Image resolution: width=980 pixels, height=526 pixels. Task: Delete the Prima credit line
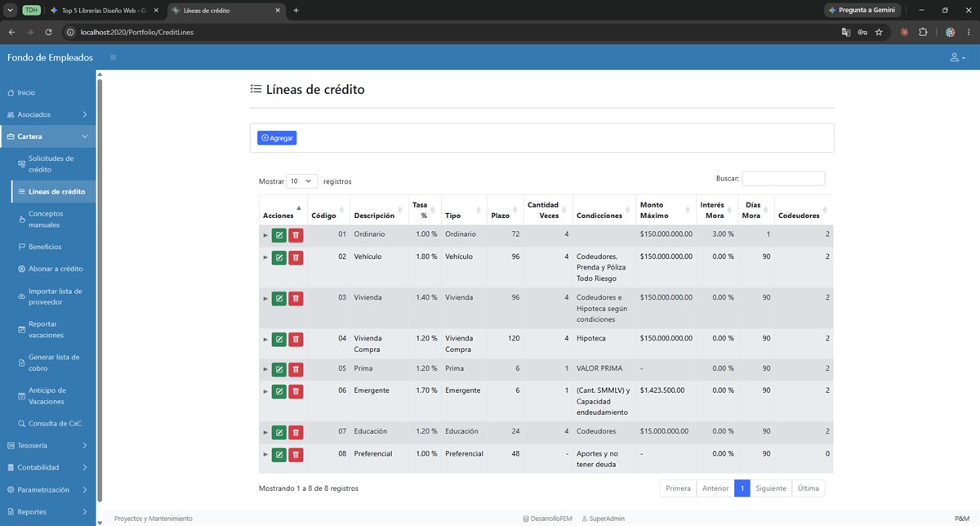[x=296, y=369]
